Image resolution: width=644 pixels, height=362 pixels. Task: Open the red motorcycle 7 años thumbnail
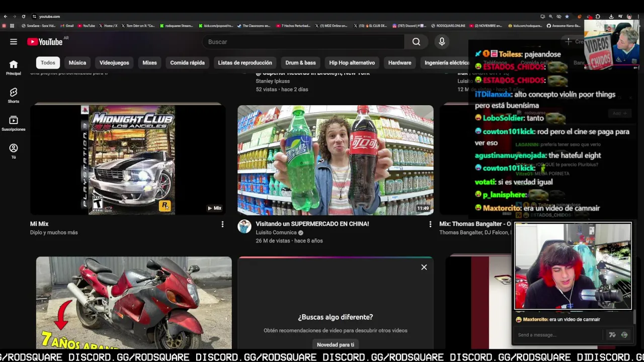pyautogui.click(x=134, y=303)
